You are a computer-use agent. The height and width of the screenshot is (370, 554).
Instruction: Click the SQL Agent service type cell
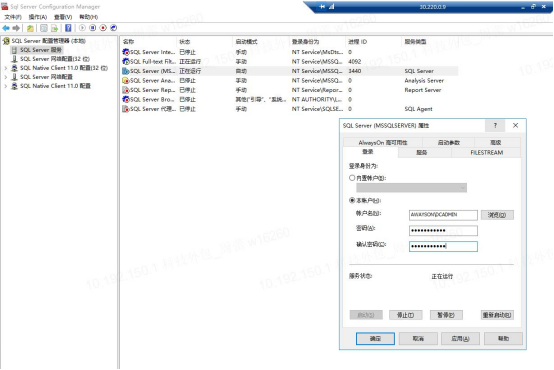pos(418,109)
